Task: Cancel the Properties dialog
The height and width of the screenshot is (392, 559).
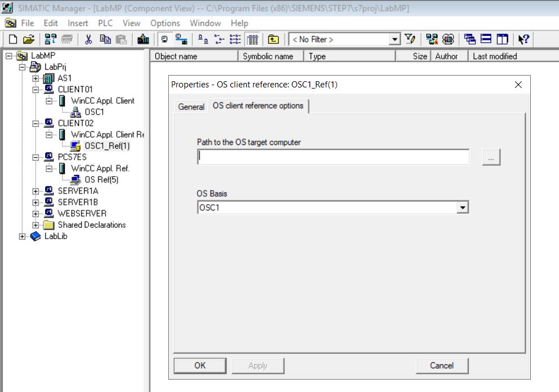Action: (442, 365)
